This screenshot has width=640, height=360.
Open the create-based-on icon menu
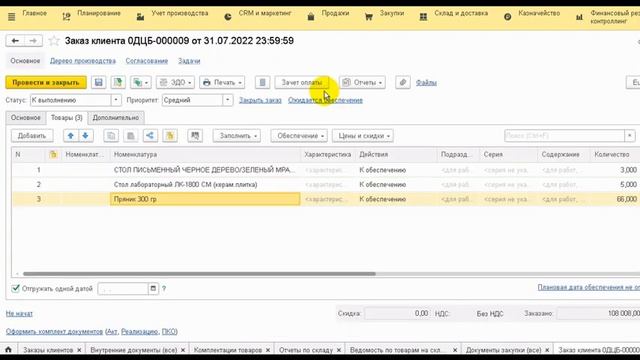[x=140, y=82]
